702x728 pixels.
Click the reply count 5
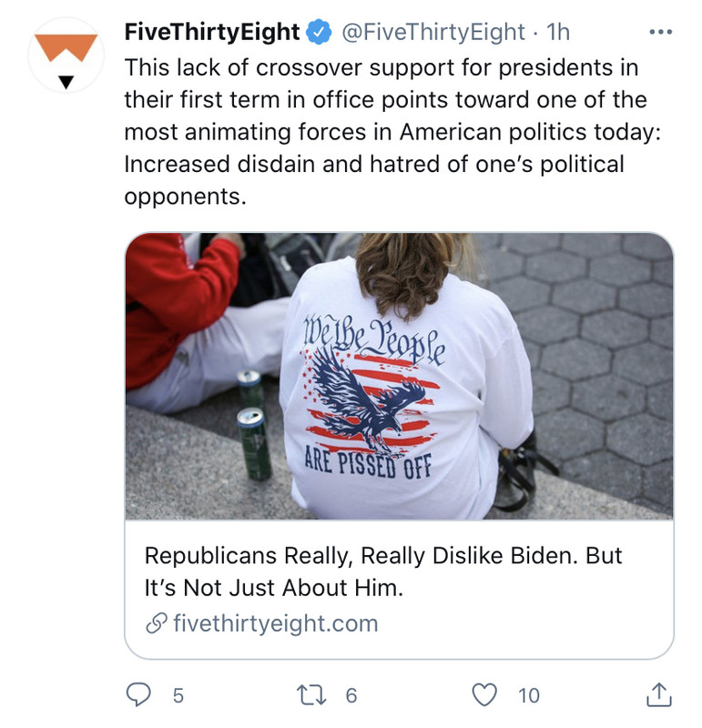pyautogui.click(x=178, y=696)
